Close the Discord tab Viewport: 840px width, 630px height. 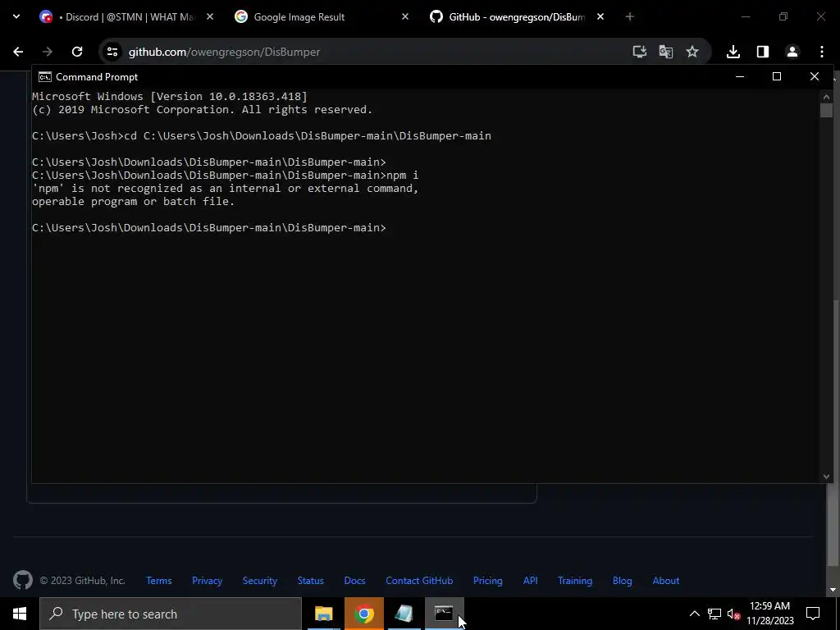[210, 16]
